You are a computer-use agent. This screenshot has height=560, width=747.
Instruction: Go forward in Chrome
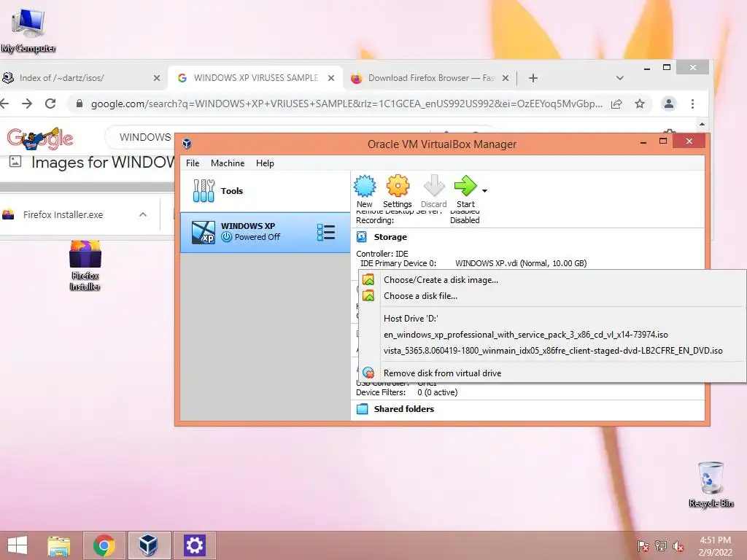pyautogui.click(x=27, y=104)
